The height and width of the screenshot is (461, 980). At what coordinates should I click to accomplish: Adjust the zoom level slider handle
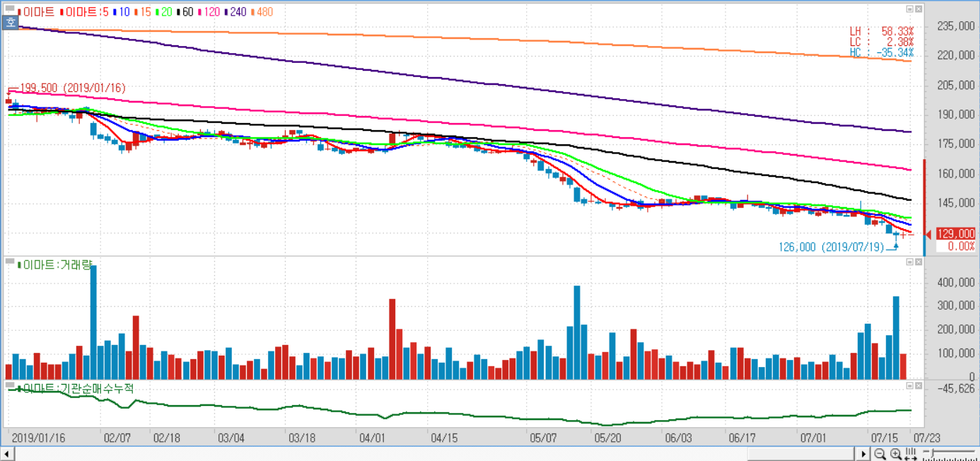tap(932, 453)
